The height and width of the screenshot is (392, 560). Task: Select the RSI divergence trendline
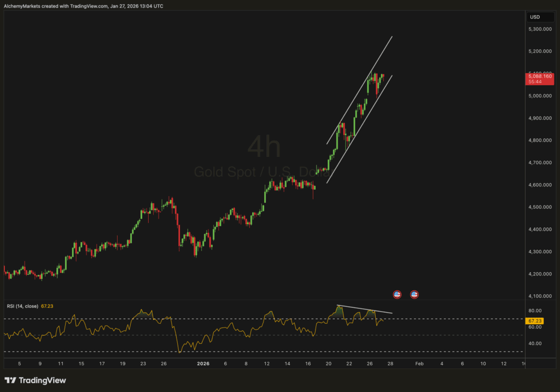(365, 309)
